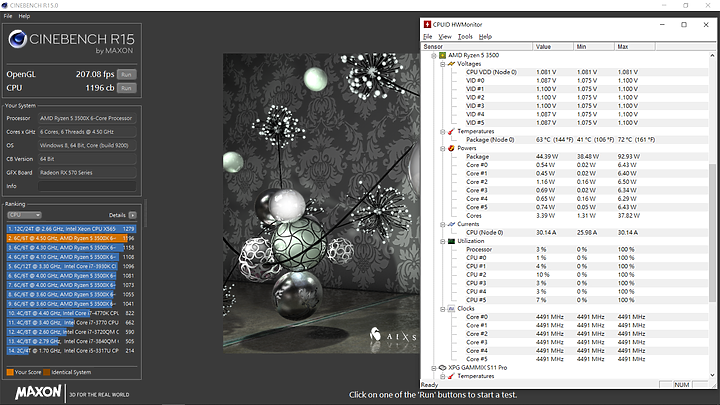Click the orange Your Score legend swatch
This screenshot has width=720, height=405.
(x=10, y=372)
